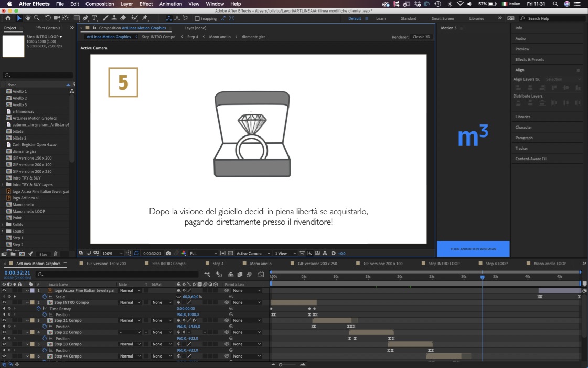Hide the Step INTRO Compo layer
The width and height of the screenshot is (588, 368).
pos(4,303)
